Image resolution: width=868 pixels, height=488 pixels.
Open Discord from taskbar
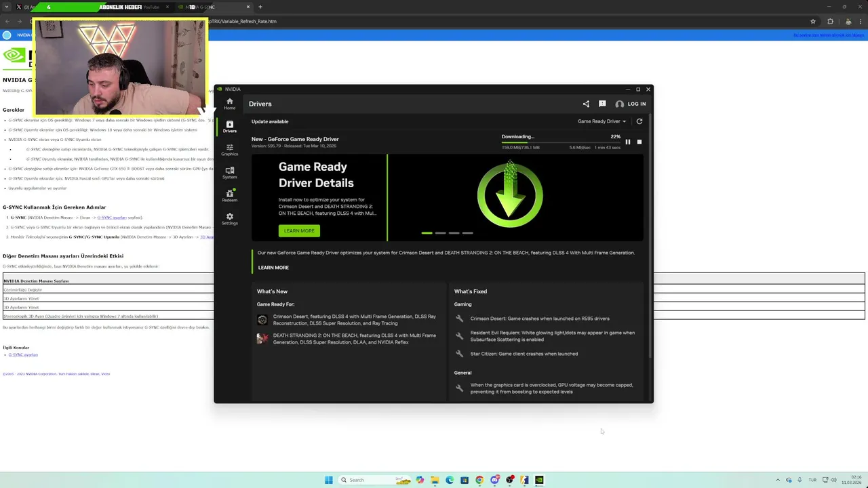click(494, 480)
